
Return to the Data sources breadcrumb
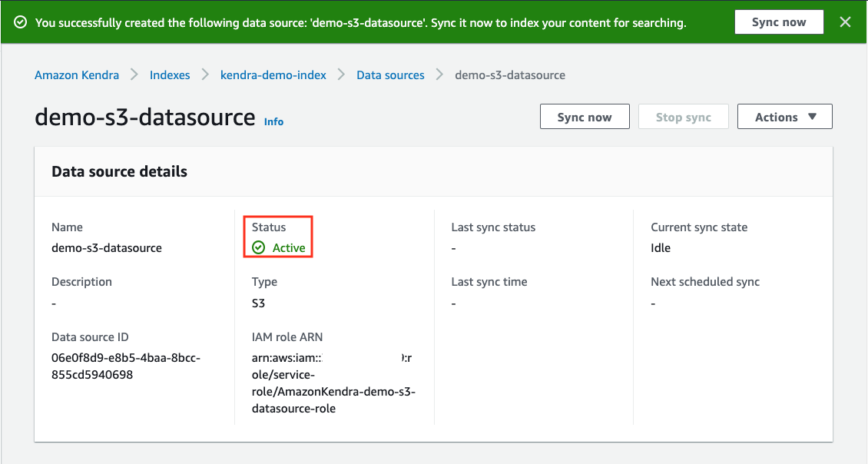pyautogui.click(x=390, y=75)
